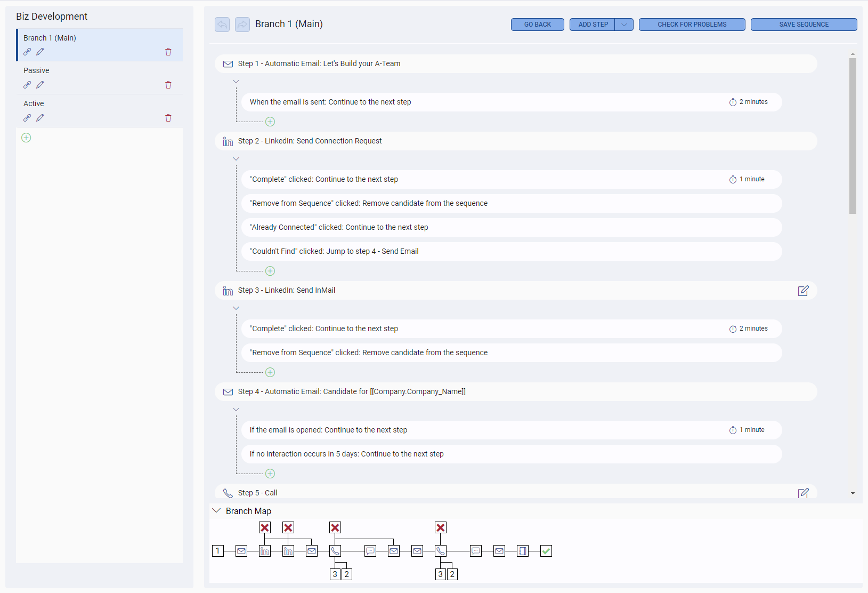Click the redo arrow above the sequence

(242, 24)
